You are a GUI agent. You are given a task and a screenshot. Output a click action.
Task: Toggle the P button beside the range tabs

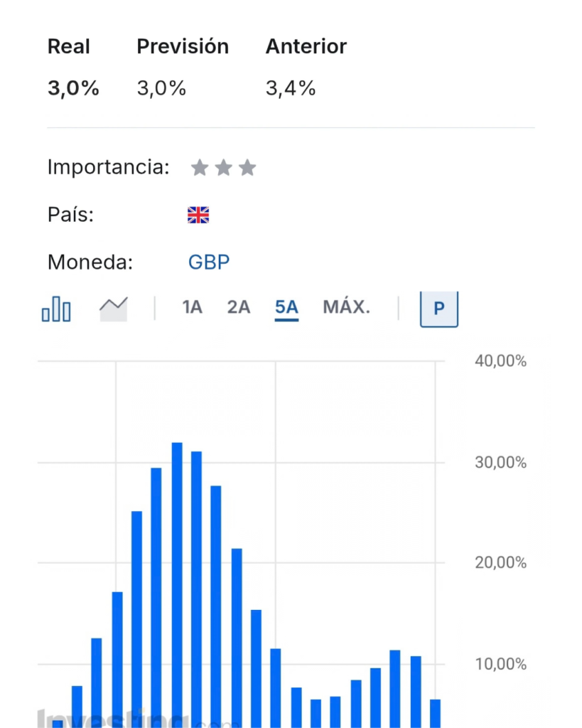438,309
